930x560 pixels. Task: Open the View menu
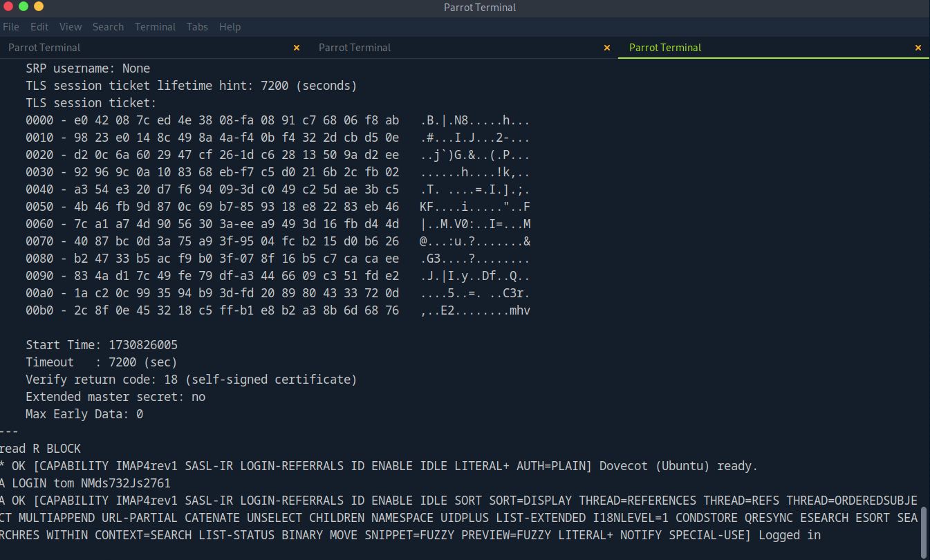tap(71, 27)
